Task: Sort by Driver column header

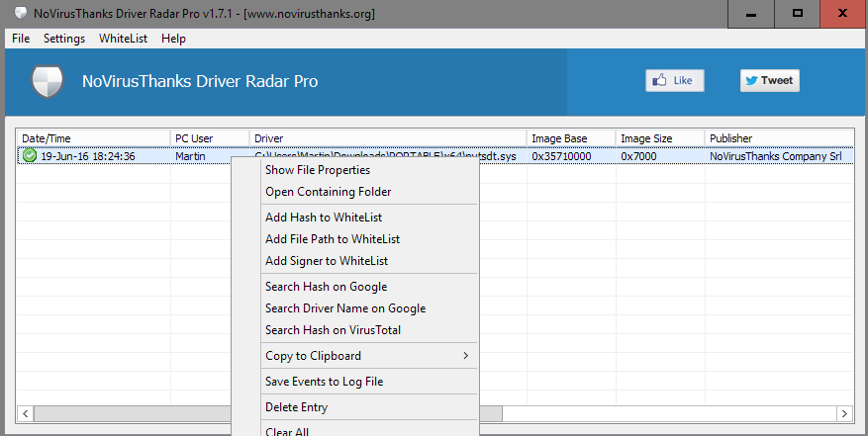Action: pyautogui.click(x=388, y=138)
